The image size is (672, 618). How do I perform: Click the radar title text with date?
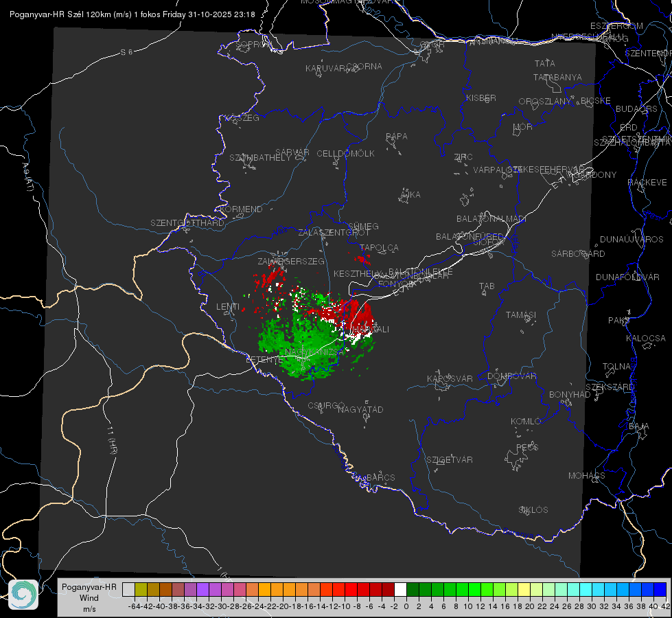click(x=132, y=14)
